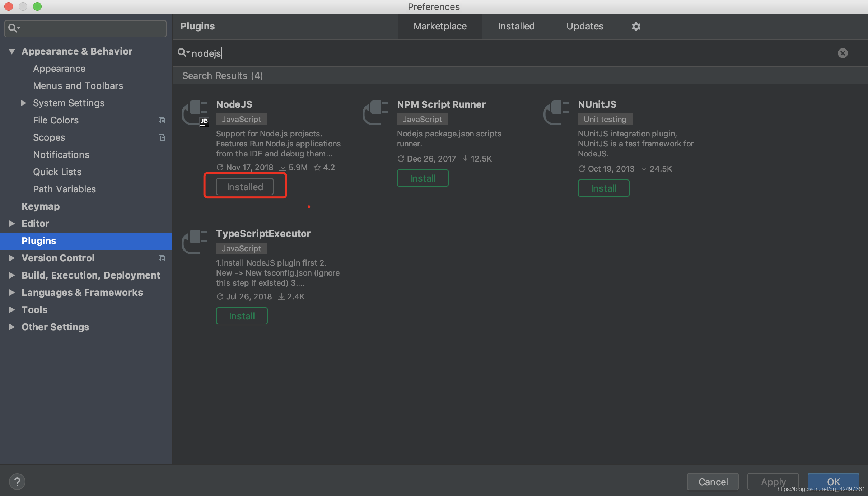This screenshot has height=496, width=868.
Task: Click the JavaScript tag under NodeJS
Action: click(x=241, y=119)
